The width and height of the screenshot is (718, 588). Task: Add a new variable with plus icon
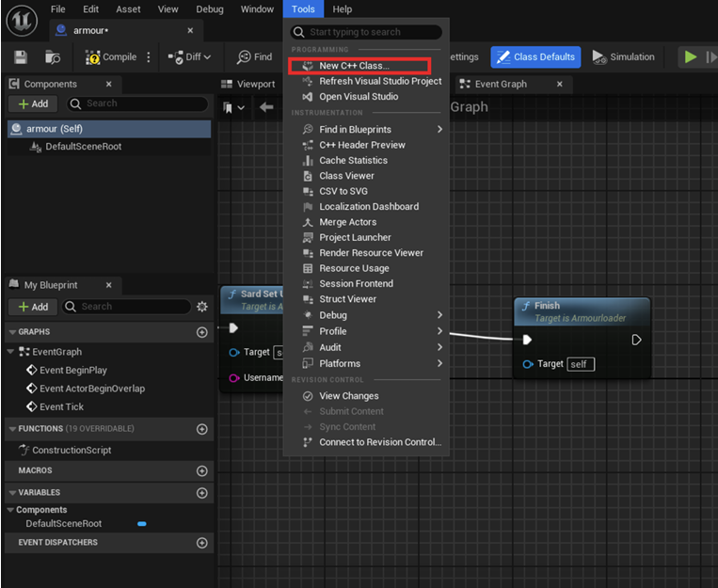click(202, 493)
